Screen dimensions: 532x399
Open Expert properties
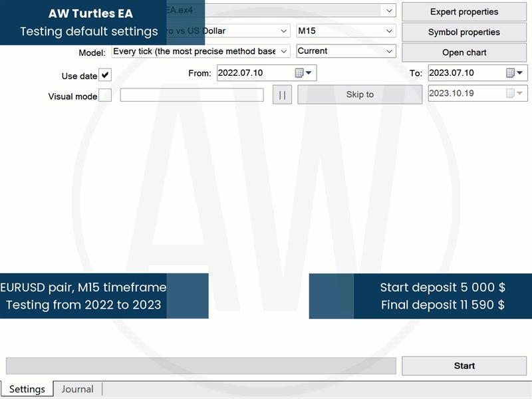click(463, 11)
